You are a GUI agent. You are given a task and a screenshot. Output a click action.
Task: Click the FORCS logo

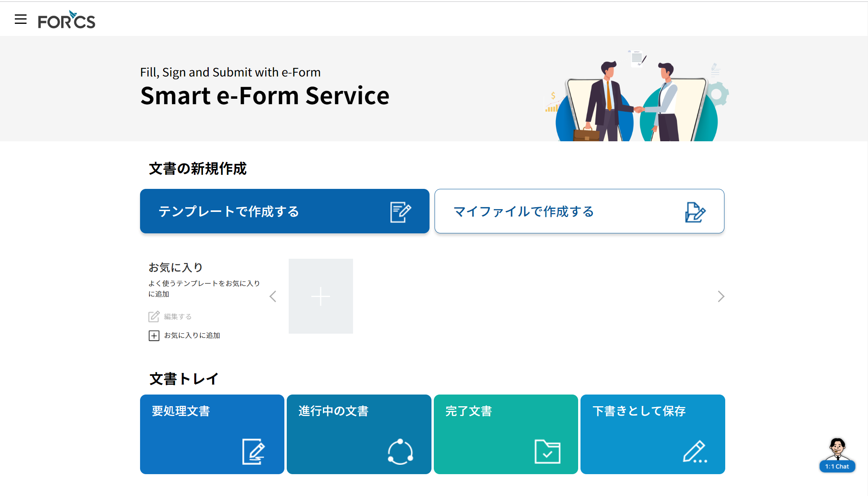66,20
